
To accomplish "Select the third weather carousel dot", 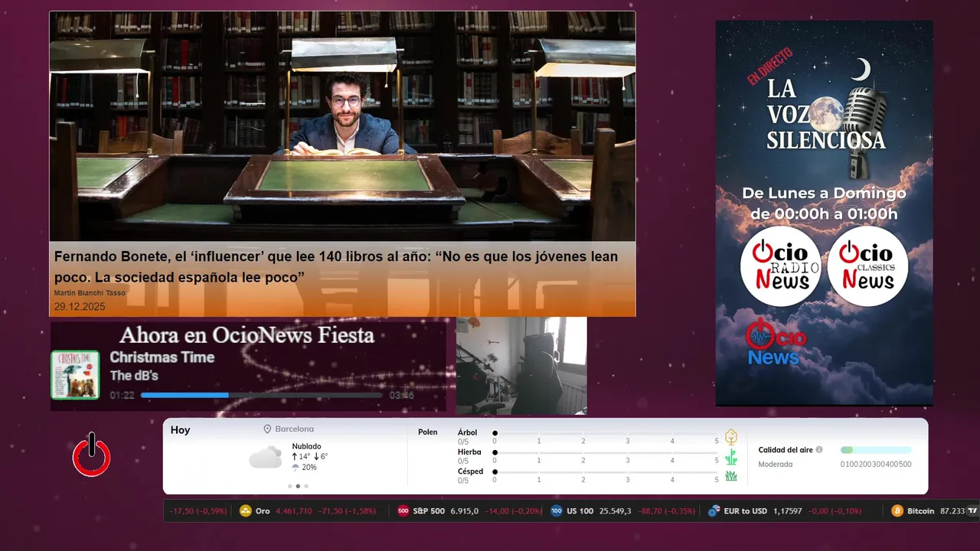I will tap(306, 486).
